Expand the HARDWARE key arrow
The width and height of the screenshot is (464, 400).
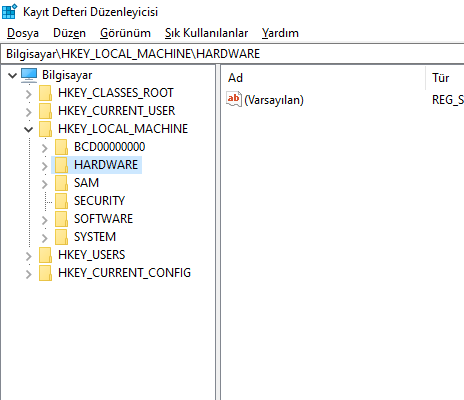[x=45, y=166]
